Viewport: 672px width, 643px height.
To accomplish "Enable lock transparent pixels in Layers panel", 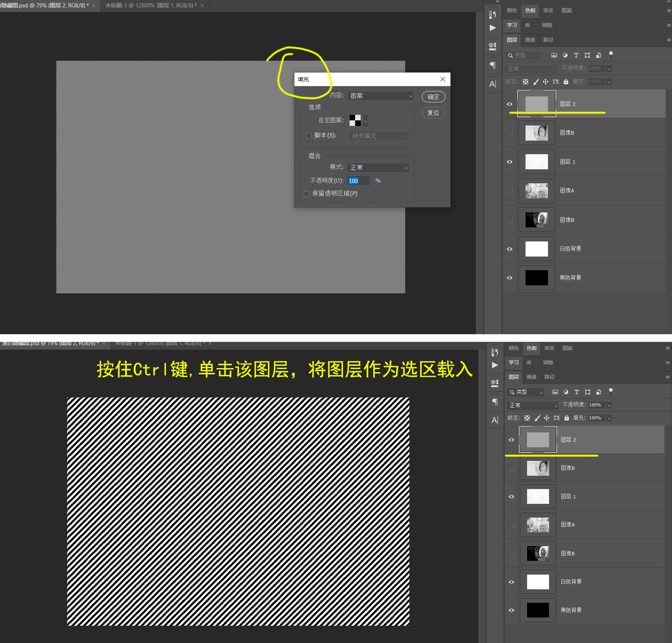I will (x=526, y=82).
